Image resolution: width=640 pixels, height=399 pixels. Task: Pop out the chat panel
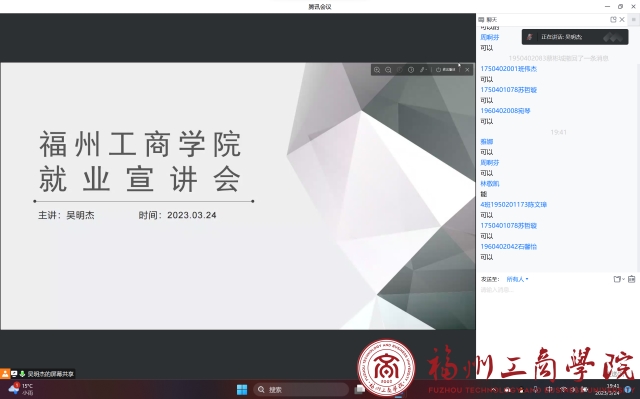tap(613, 20)
